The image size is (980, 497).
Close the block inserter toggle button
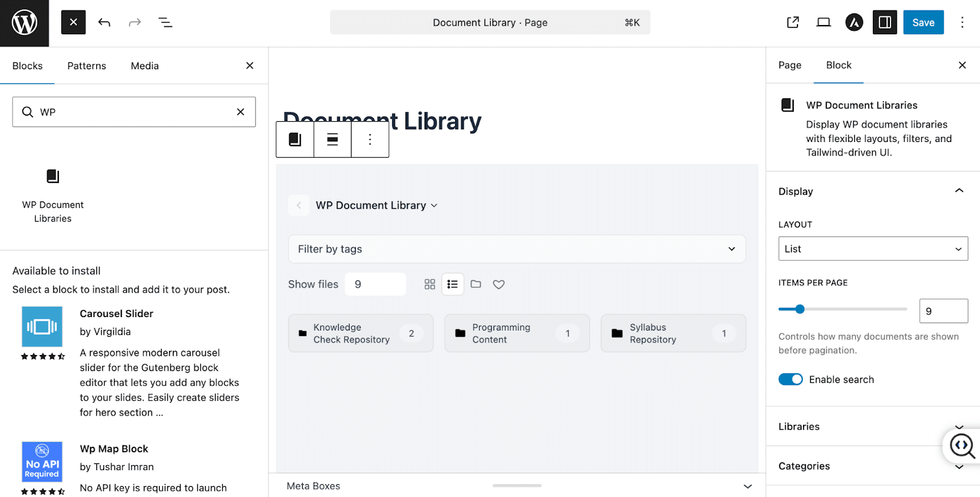(x=73, y=22)
